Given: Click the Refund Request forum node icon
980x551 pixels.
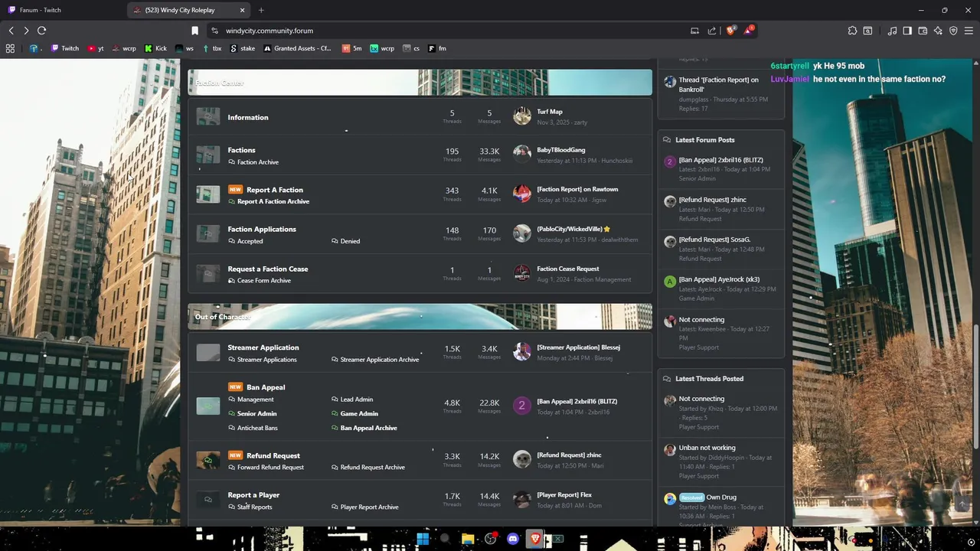Looking at the screenshot, I should coord(207,460).
